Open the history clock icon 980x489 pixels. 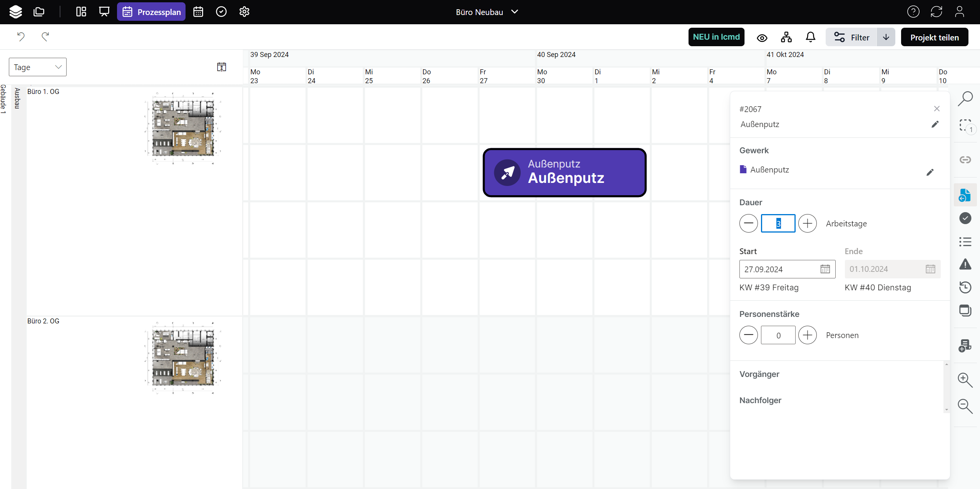965,287
